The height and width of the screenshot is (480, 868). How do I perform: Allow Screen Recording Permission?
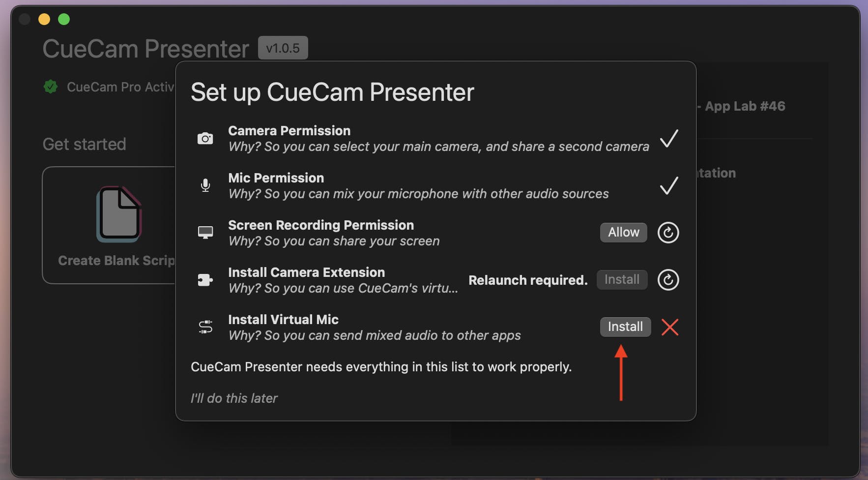[623, 232]
